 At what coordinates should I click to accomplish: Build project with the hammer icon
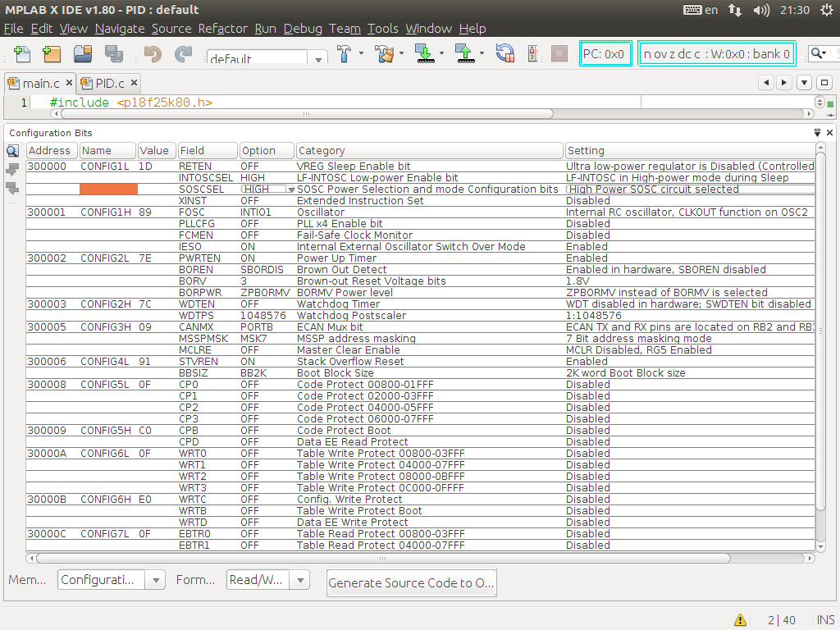[x=344, y=53]
